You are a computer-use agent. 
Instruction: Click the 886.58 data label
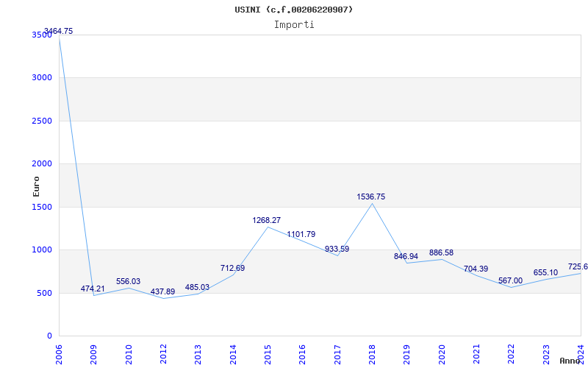(442, 252)
